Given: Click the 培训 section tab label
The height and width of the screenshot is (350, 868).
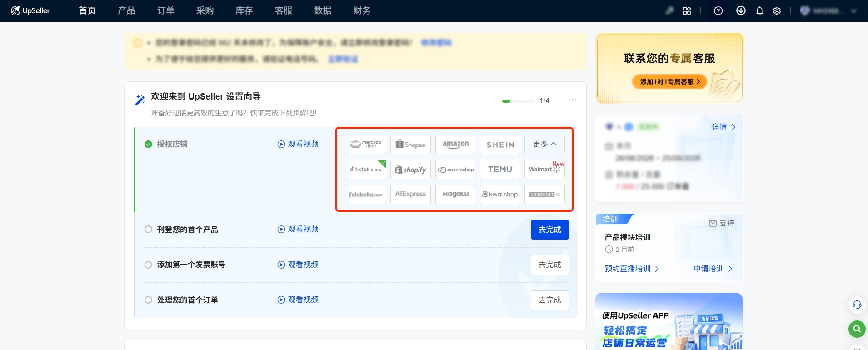Looking at the screenshot, I should 610,219.
